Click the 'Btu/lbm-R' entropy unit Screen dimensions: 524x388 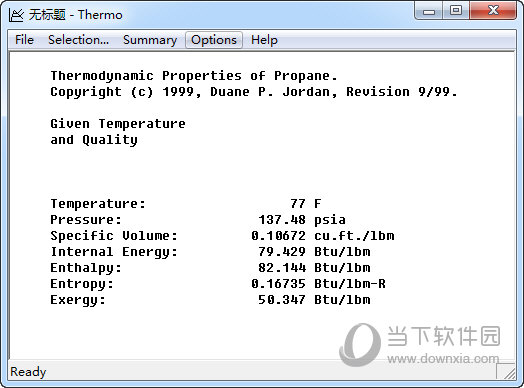tap(350, 284)
